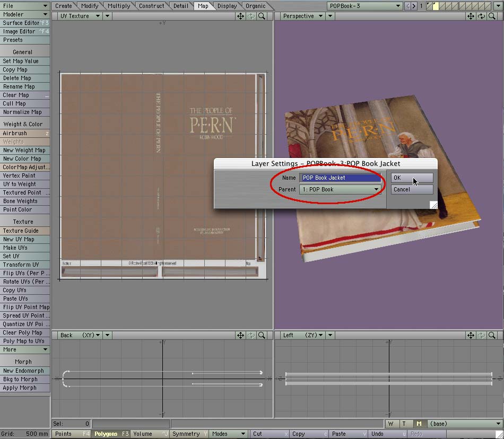Image resolution: width=504 pixels, height=439 pixels.
Task: Open the Left (ZY) view dropdown
Action: (x=302, y=335)
